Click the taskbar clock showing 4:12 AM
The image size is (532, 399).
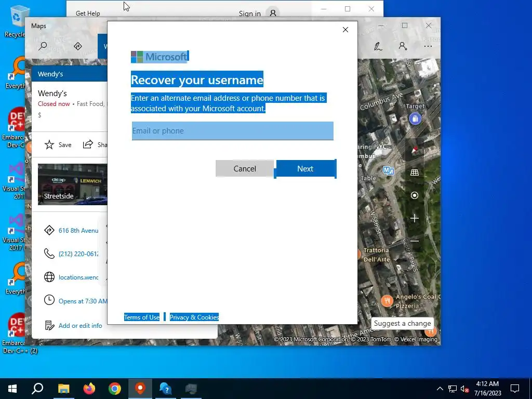pyautogui.click(x=487, y=389)
